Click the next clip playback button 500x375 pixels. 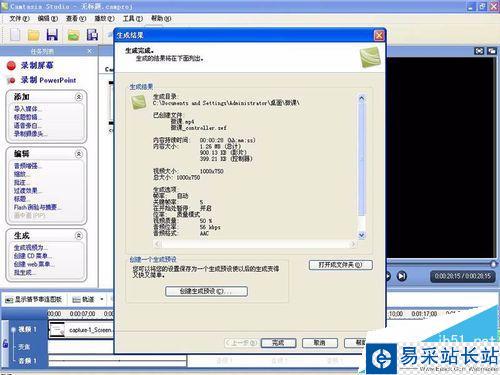coord(402,276)
